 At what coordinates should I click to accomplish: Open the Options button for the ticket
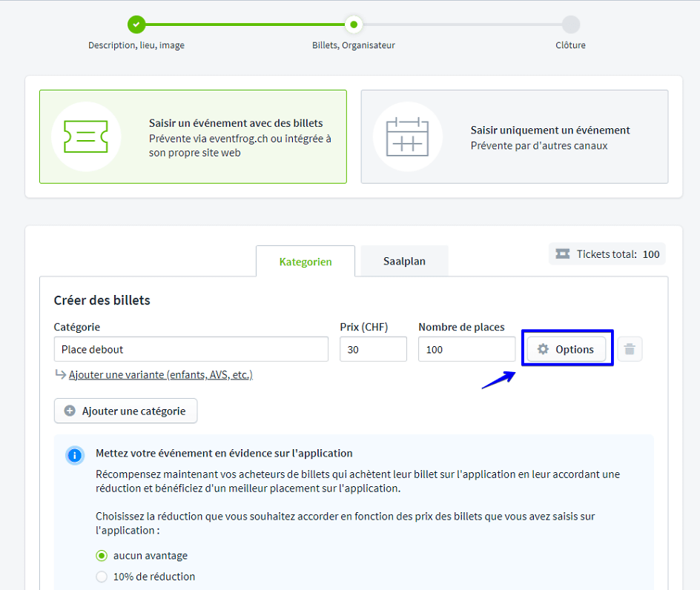click(566, 349)
